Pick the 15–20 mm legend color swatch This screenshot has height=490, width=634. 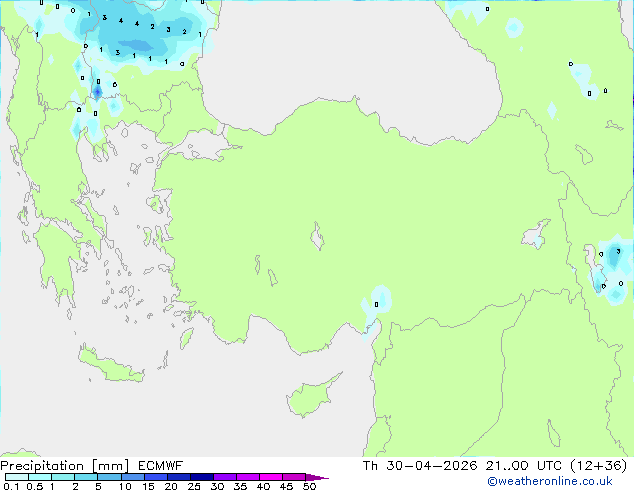coord(155,477)
